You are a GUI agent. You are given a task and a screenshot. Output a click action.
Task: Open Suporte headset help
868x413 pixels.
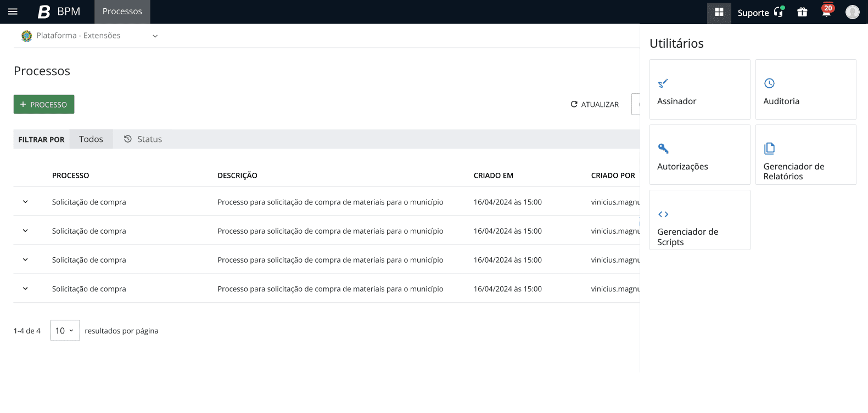[x=780, y=12]
